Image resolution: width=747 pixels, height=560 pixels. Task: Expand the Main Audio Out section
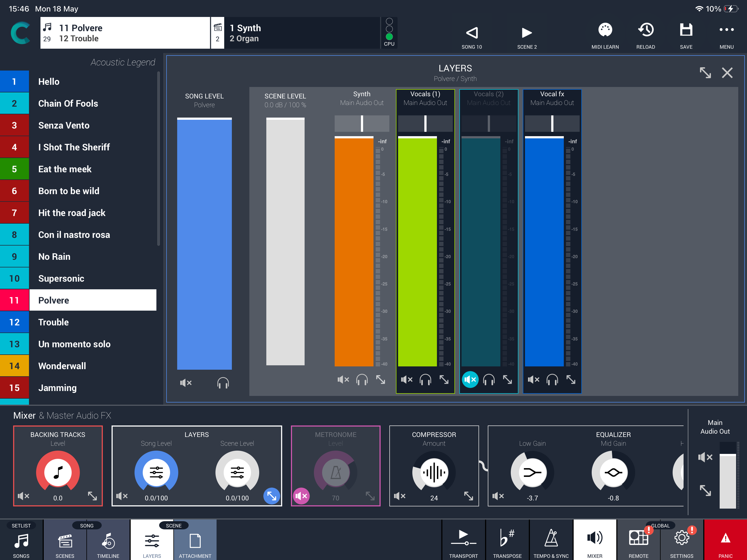(705, 491)
